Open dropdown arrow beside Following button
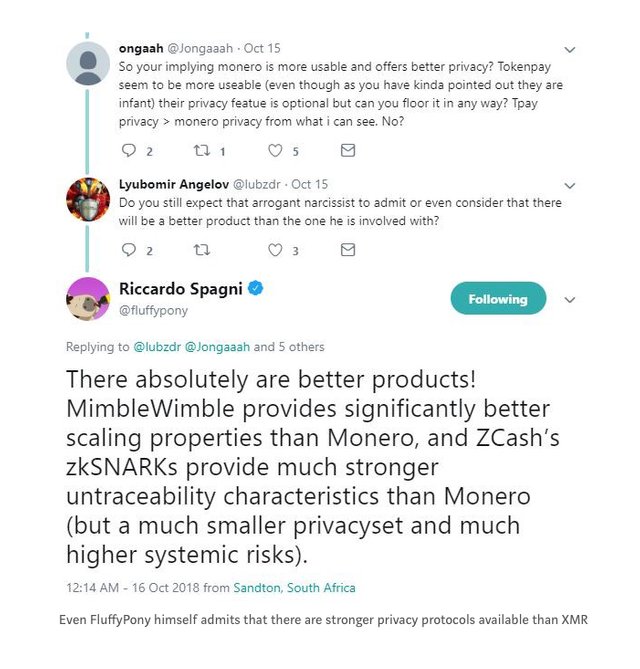This screenshot has height=669, width=640. (x=570, y=299)
